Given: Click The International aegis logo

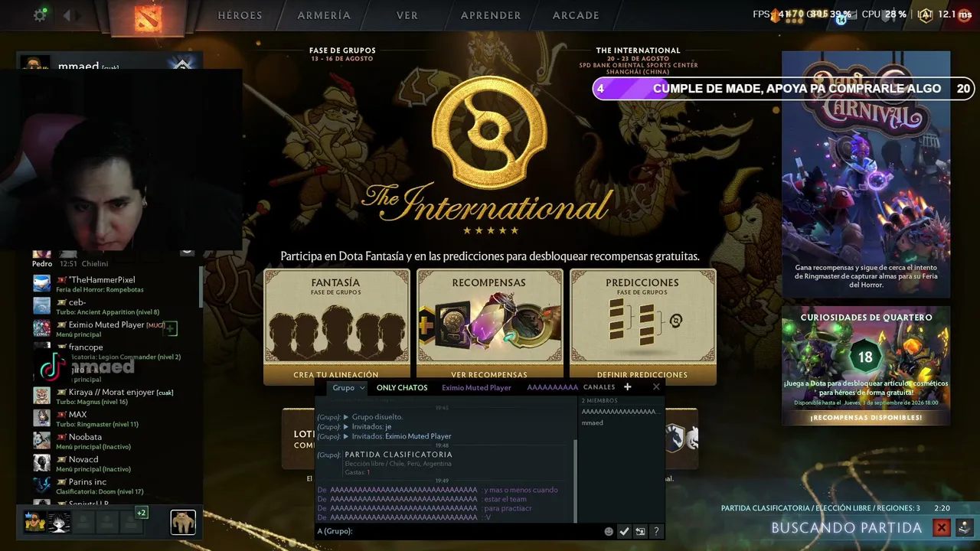Looking at the screenshot, I should click(489, 132).
